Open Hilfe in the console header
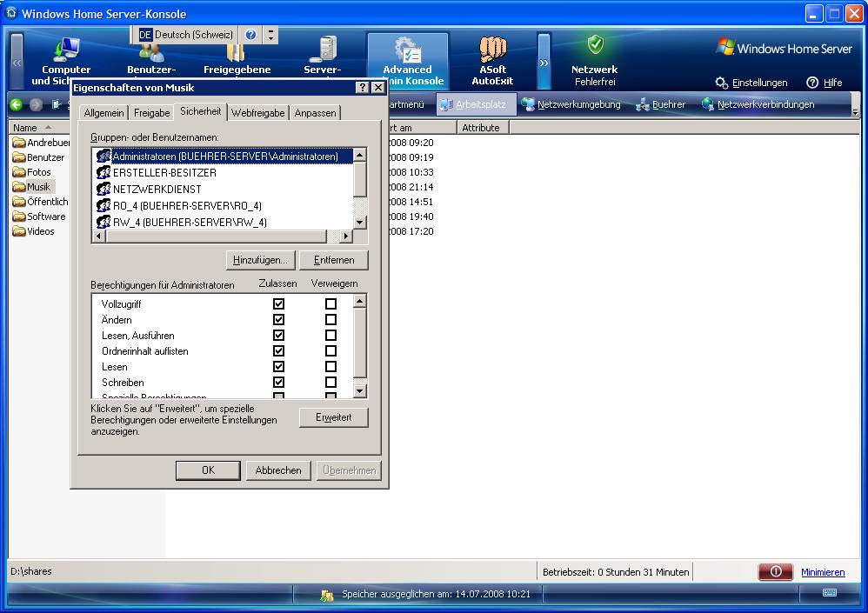The height and width of the screenshot is (613, 868). click(825, 83)
